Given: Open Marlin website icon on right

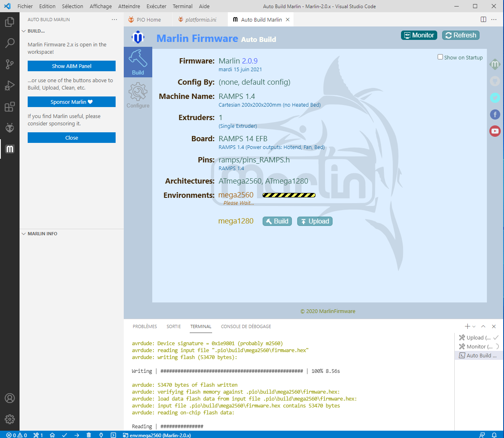Looking at the screenshot, I should pos(495,64).
